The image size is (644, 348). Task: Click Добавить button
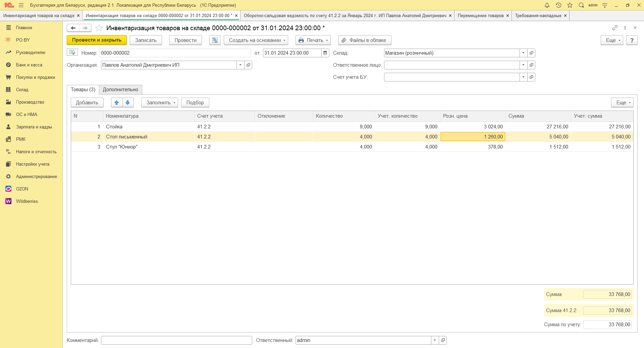click(x=87, y=103)
